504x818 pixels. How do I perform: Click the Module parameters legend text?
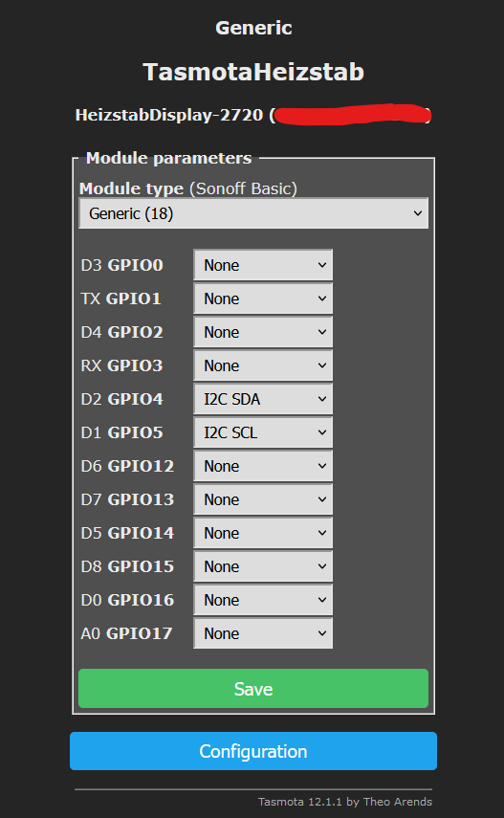tap(169, 158)
